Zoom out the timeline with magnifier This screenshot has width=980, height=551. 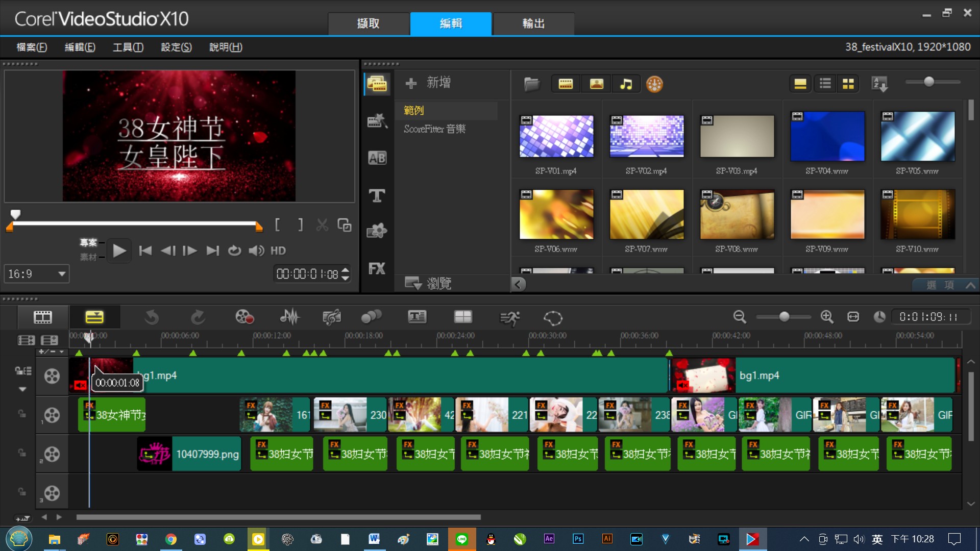click(740, 317)
